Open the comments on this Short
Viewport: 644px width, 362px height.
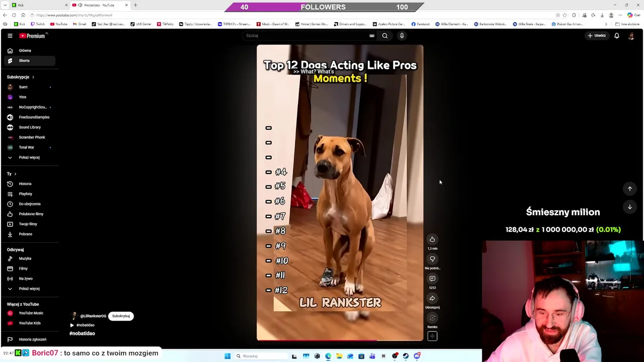432,279
